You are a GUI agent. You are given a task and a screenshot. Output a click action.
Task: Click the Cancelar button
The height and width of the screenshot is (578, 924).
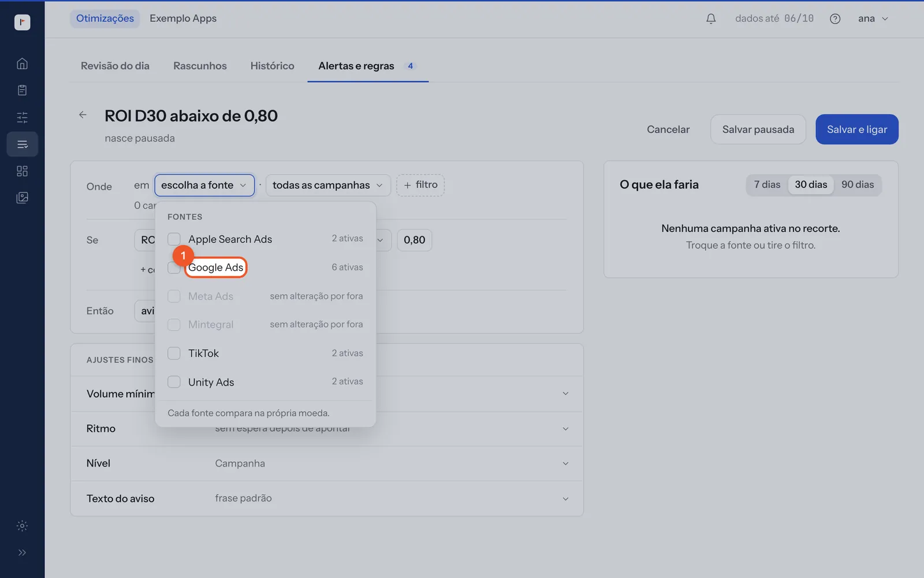point(668,129)
